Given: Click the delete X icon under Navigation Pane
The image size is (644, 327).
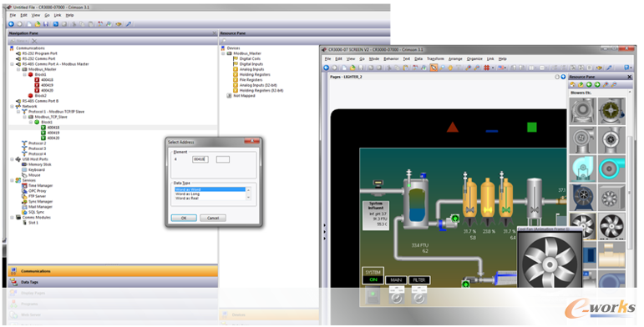Looking at the screenshot, I should 34,41.
